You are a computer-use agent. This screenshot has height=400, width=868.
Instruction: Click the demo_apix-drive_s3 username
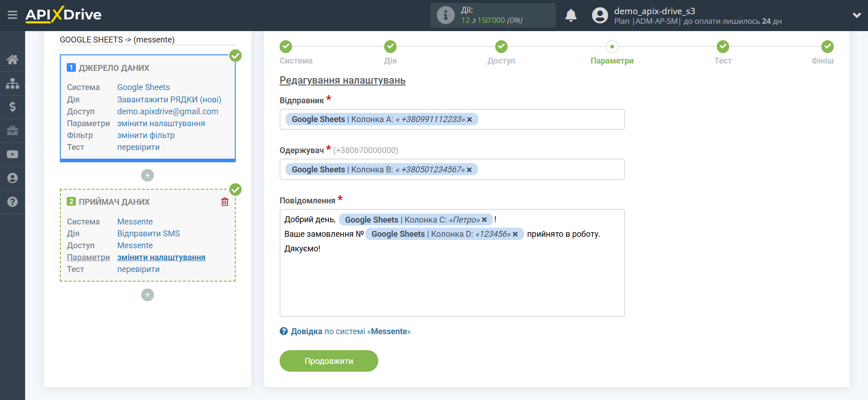coord(654,11)
